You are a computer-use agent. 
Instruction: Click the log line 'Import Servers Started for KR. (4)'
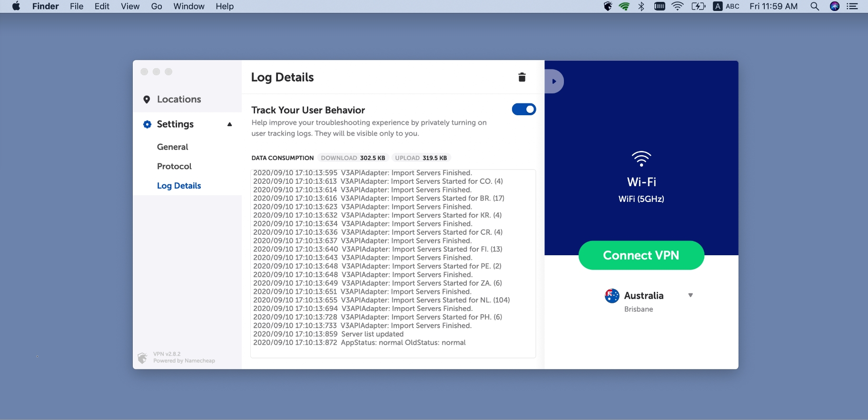(x=377, y=215)
